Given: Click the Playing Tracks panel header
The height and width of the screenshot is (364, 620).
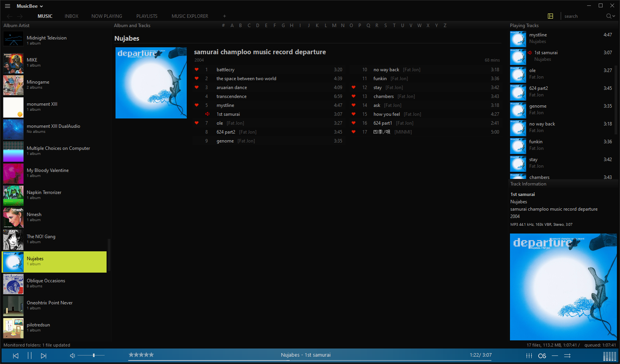Looking at the screenshot, I should (524, 26).
